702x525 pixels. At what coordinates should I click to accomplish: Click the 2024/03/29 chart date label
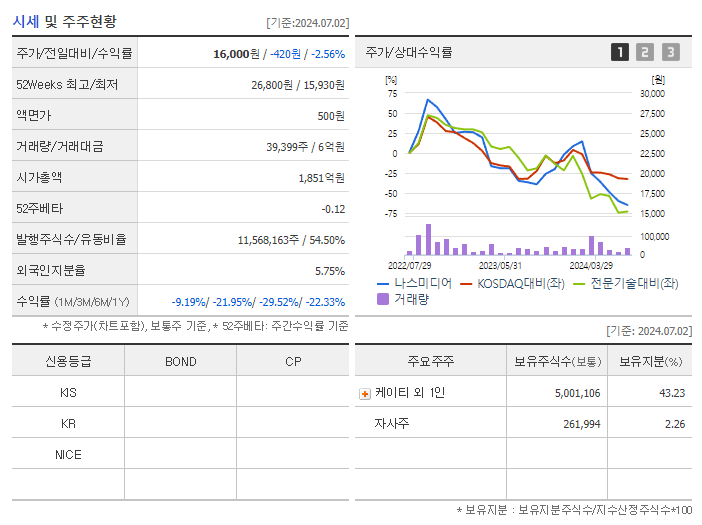(591, 266)
